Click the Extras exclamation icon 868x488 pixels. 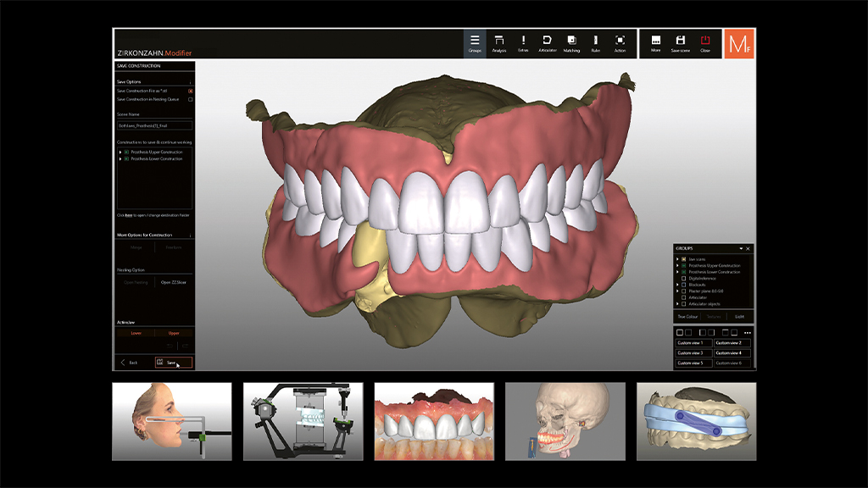pyautogui.click(x=523, y=43)
